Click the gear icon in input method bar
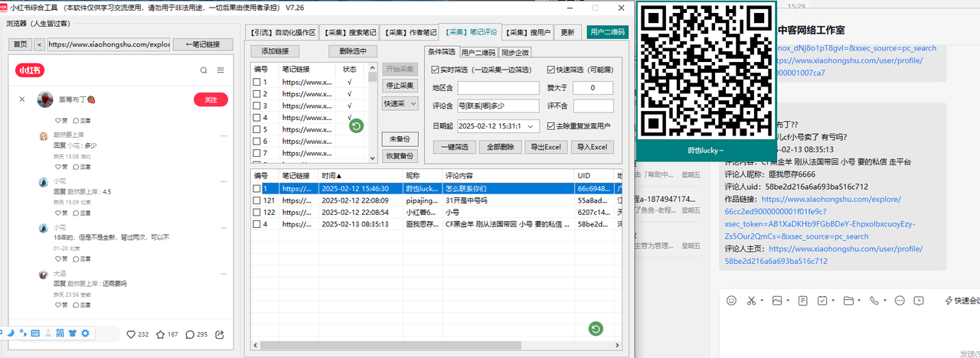The image size is (980, 358). (x=85, y=334)
